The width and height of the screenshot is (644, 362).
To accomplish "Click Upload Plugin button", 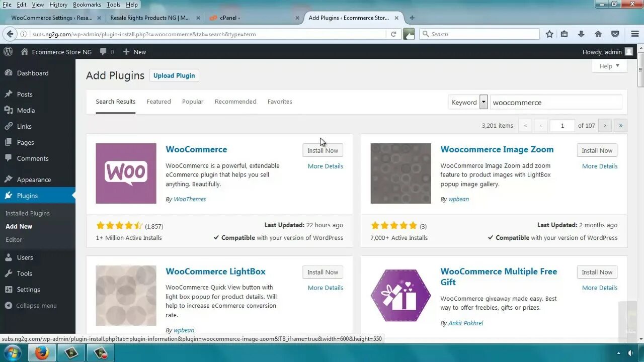I will [174, 75].
